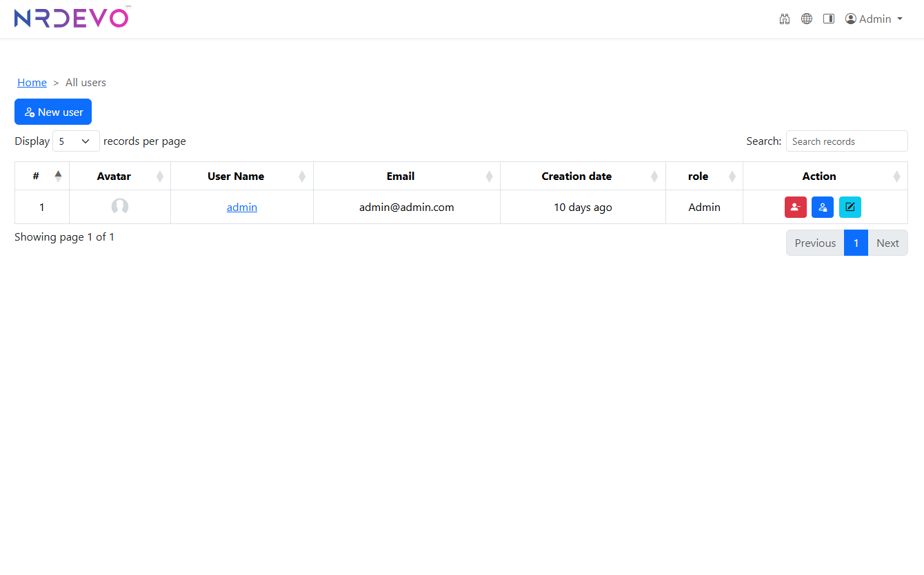Open the globe language icon

point(806,19)
